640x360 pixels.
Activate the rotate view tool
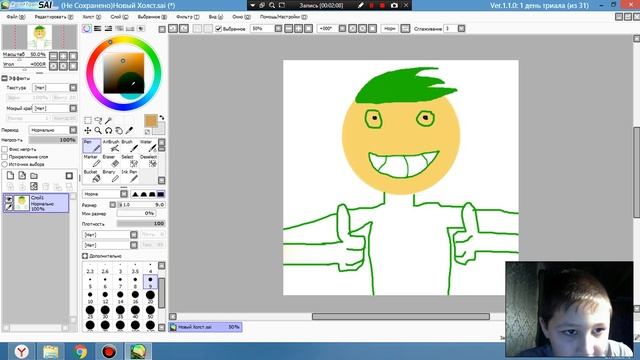point(109,131)
